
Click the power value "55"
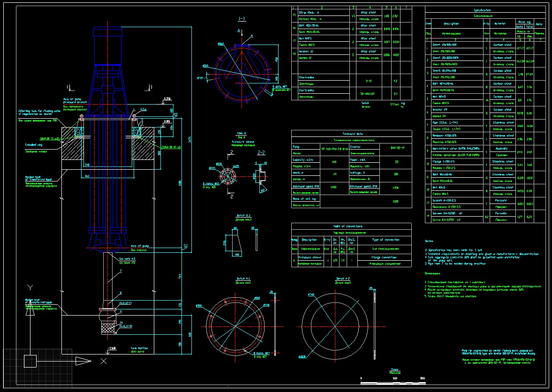tap(397, 162)
